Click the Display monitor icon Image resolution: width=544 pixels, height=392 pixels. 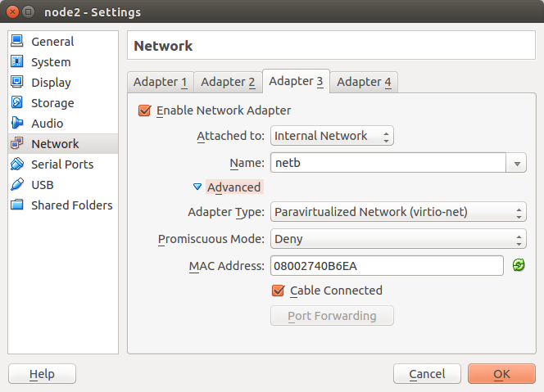(x=16, y=83)
